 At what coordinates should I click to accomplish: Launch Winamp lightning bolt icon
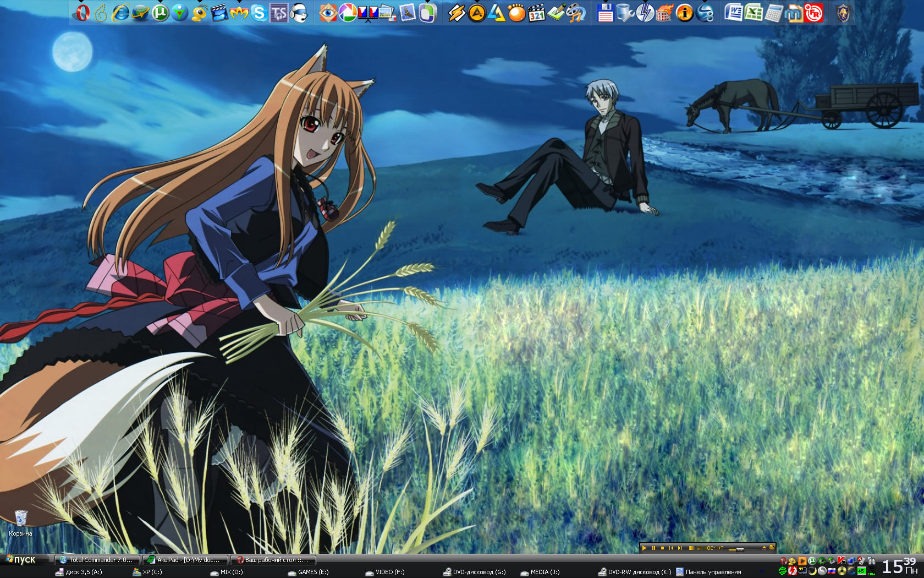coord(457,12)
